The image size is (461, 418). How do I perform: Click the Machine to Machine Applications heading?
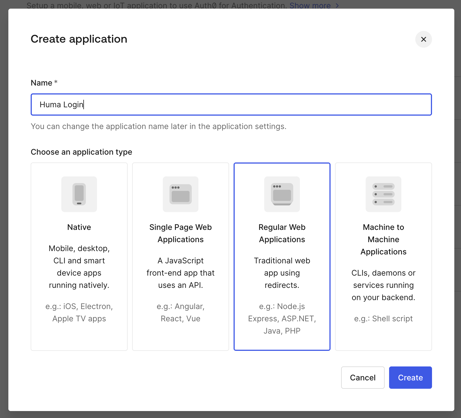pyautogui.click(x=383, y=239)
